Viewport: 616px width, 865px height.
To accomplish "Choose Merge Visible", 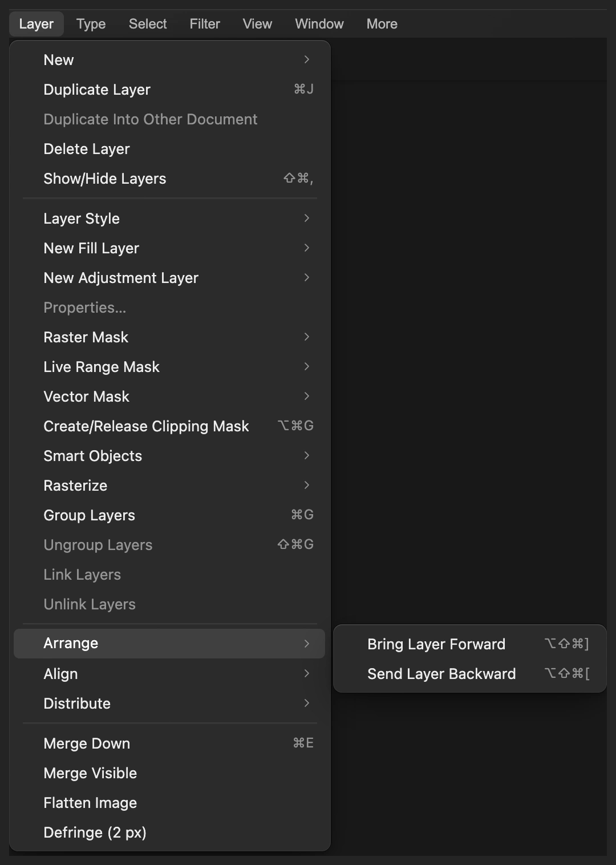I will click(x=169, y=773).
